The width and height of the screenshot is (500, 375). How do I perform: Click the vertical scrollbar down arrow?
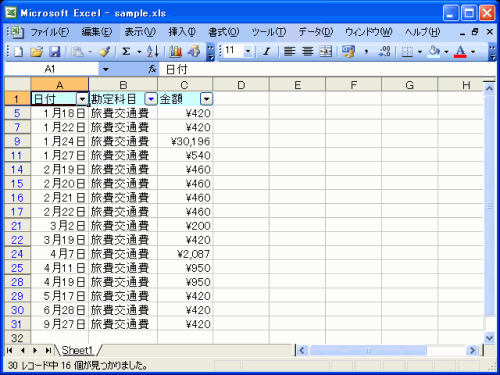[489, 338]
